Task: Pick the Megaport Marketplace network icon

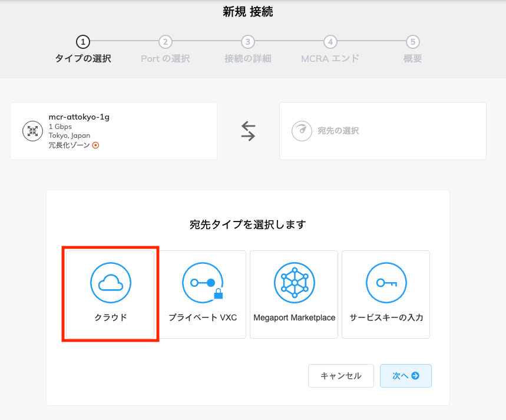Action: point(295,283)
